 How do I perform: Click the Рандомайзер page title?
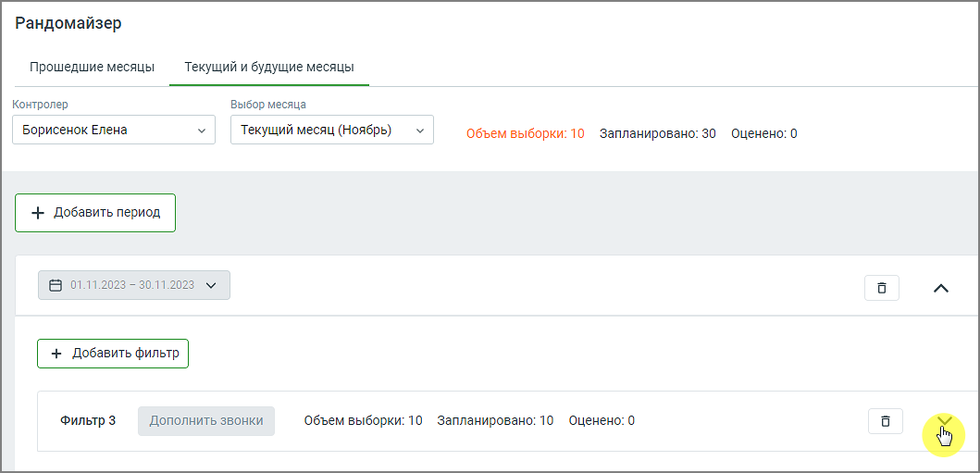68,23
